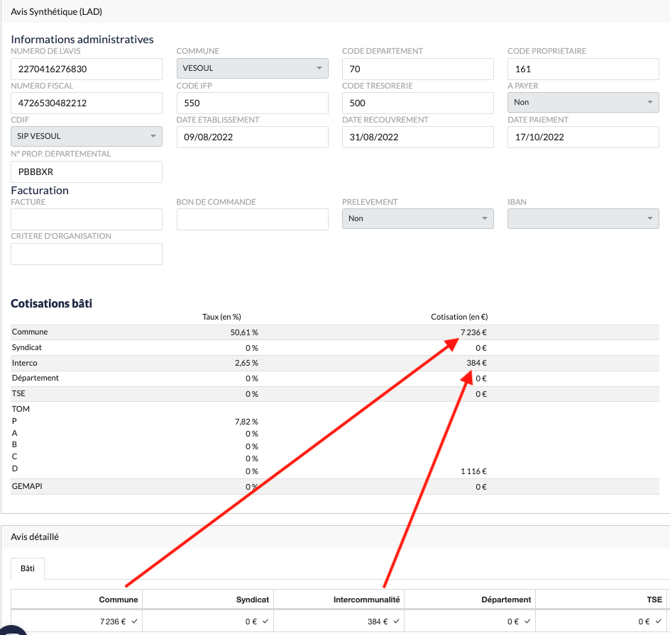Open the empty IBAN dropdown
The width and height of the screenshot is (670, 635).
click(582, 219)
